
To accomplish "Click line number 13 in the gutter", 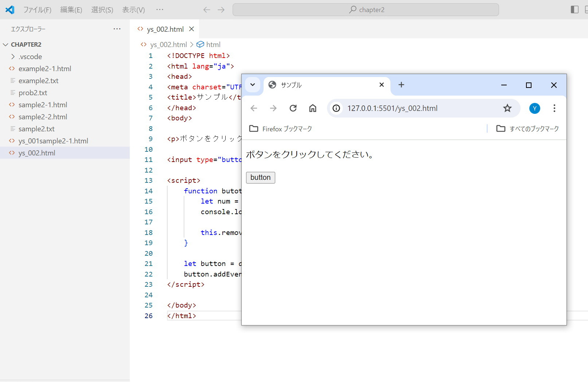I will tap(148, 181).
